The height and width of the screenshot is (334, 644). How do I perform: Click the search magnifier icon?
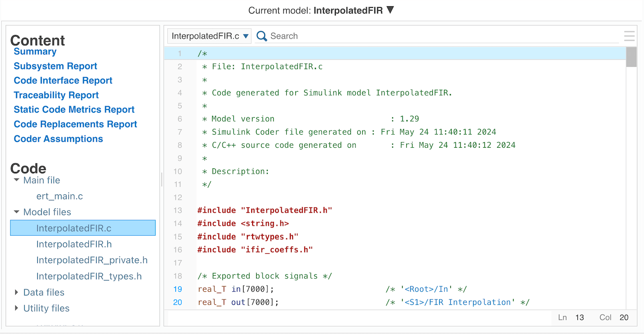coord(262,36)
